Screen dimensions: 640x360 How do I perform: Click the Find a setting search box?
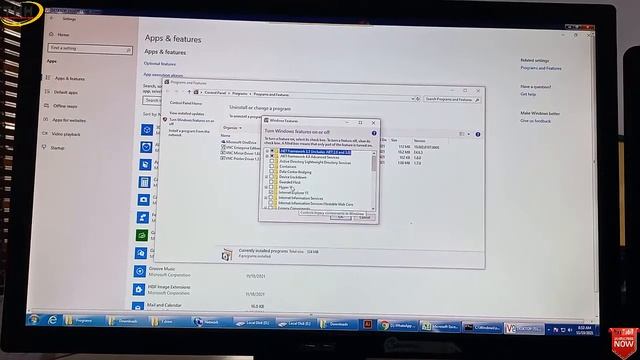[90, 49]
